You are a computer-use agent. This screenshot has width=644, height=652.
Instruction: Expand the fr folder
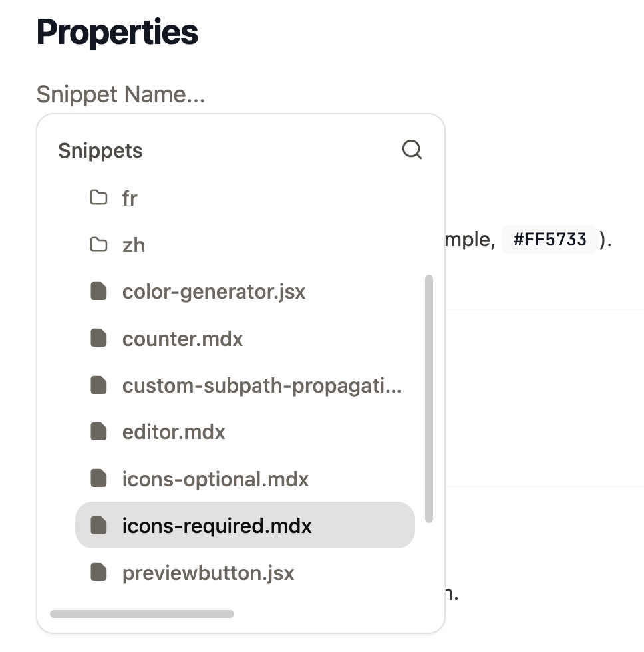(131, 197)
